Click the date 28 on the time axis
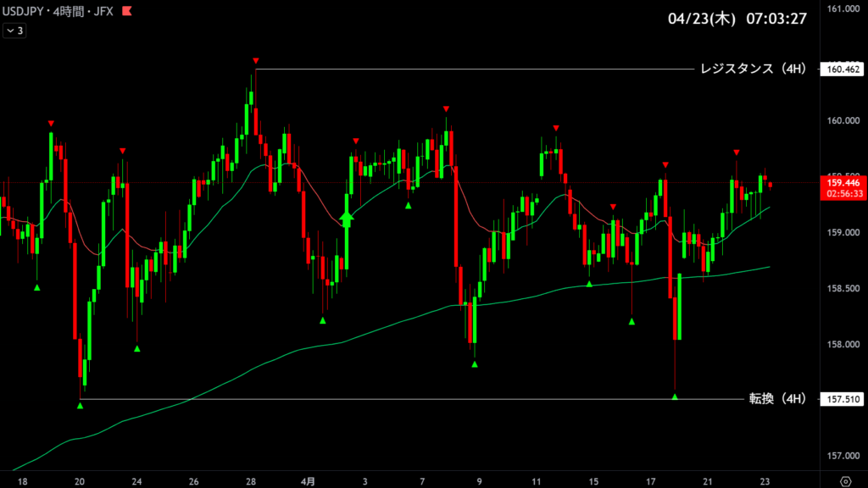Viewport: 868px width, 488px height. click(252, 480)
